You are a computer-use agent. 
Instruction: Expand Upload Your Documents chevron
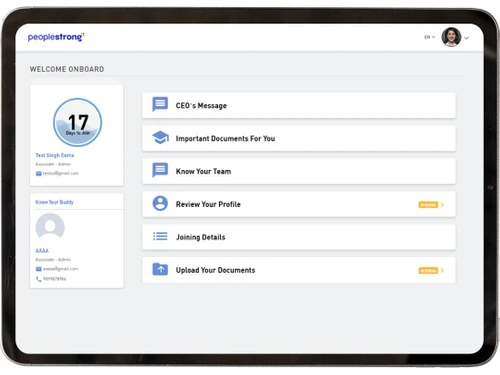442,270
